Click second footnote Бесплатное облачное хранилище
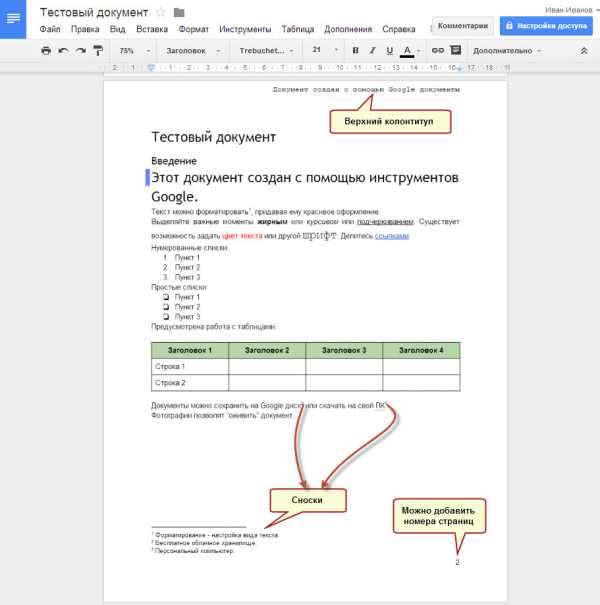 [203, 543]
